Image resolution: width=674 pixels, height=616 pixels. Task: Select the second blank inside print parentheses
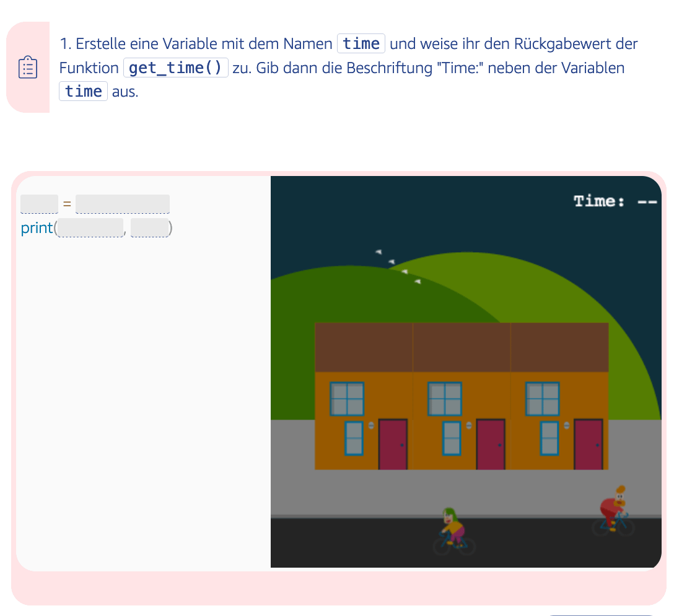click(150, 228)
